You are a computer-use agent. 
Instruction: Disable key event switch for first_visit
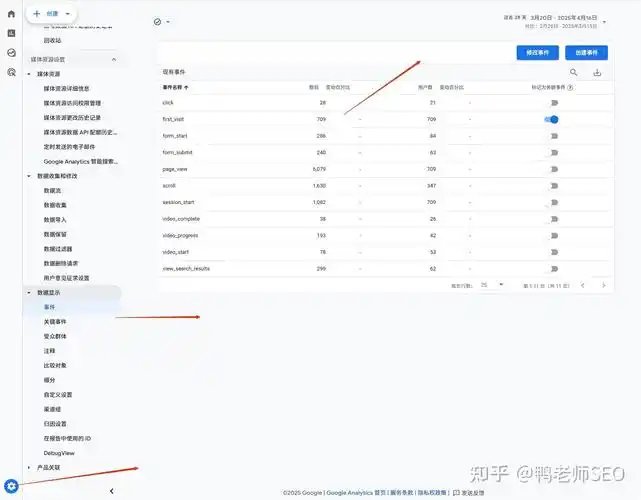551,119
